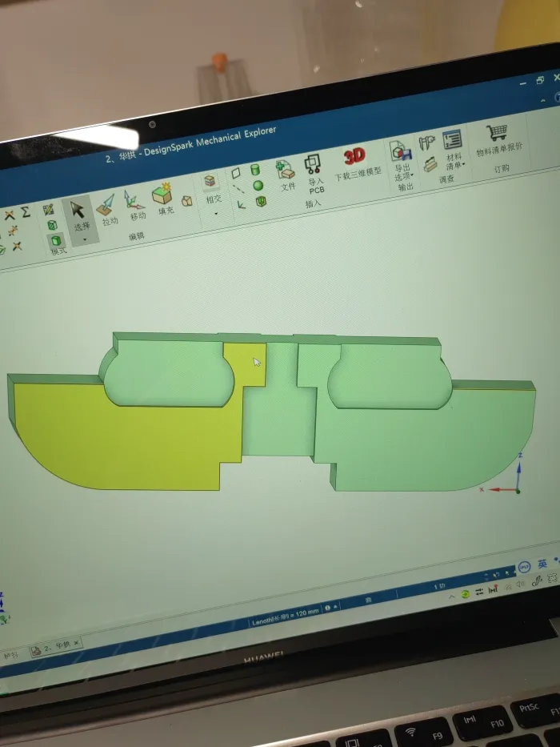Open Bill of Materials quote (物料清单报价)
Screen dimensions: 560x747
[x=498, y=136]
